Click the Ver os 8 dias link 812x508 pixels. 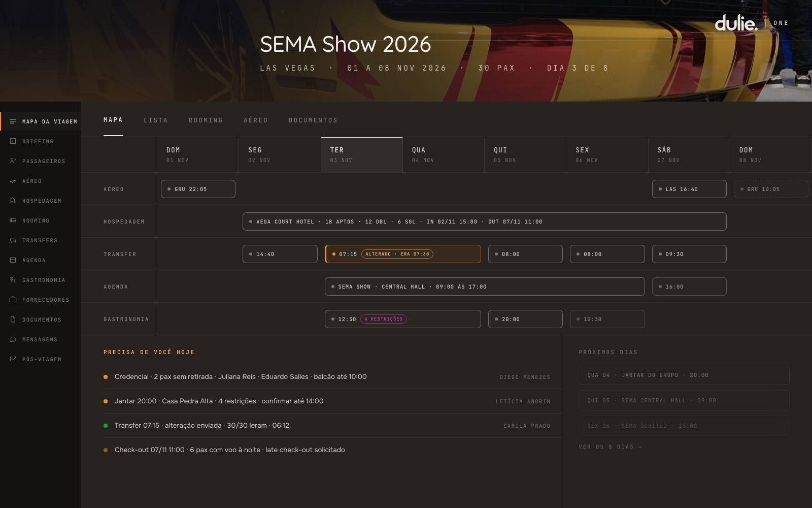611,447
